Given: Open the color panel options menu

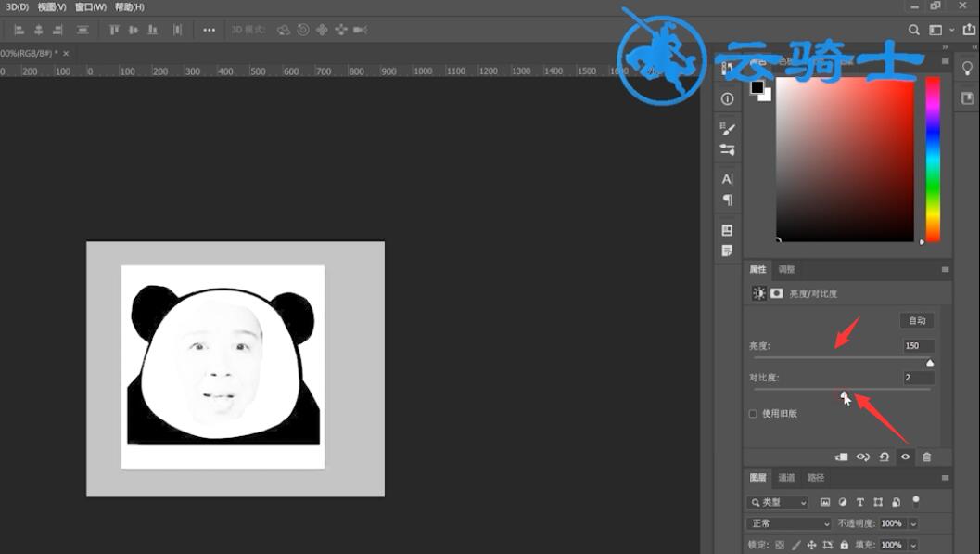Looking at the screenshot, I should point(945,61).
